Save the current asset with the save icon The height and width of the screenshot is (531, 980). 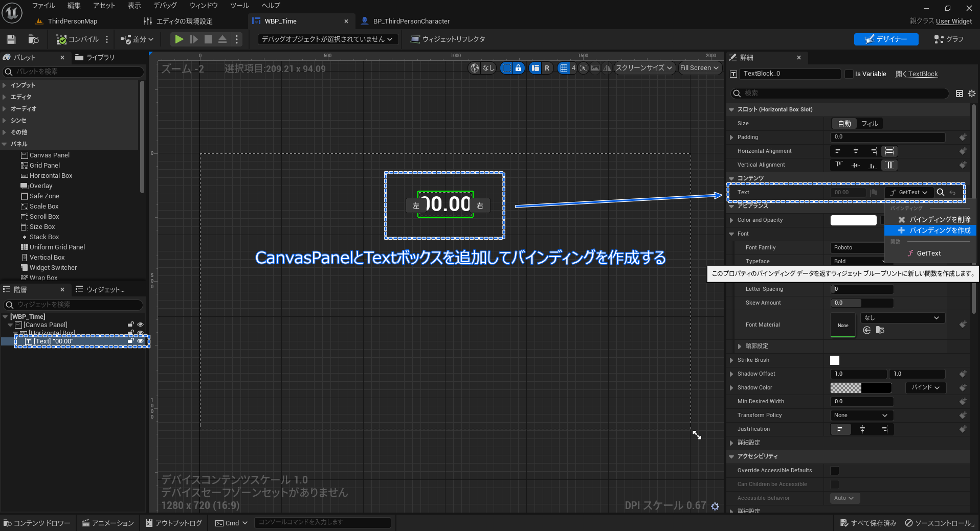click(10, 39)
